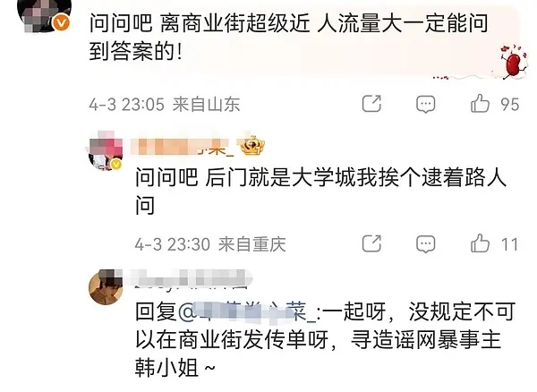Screen dimensions: 537x392
Task: Like the comment with 95 likes
Action: point(480,103)
